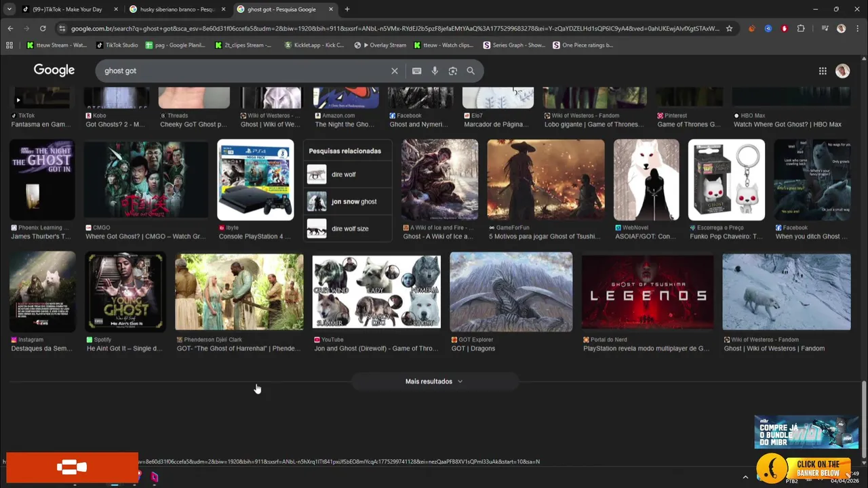868x488 pixels.
Task: Open the Series Graph bookmark
Action: pyautogui.click(x=514, y=45)
